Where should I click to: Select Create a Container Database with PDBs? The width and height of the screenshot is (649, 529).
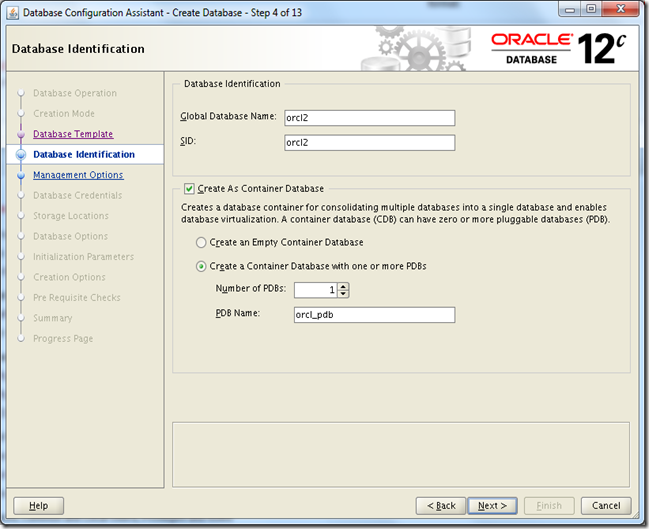point(201,266)
